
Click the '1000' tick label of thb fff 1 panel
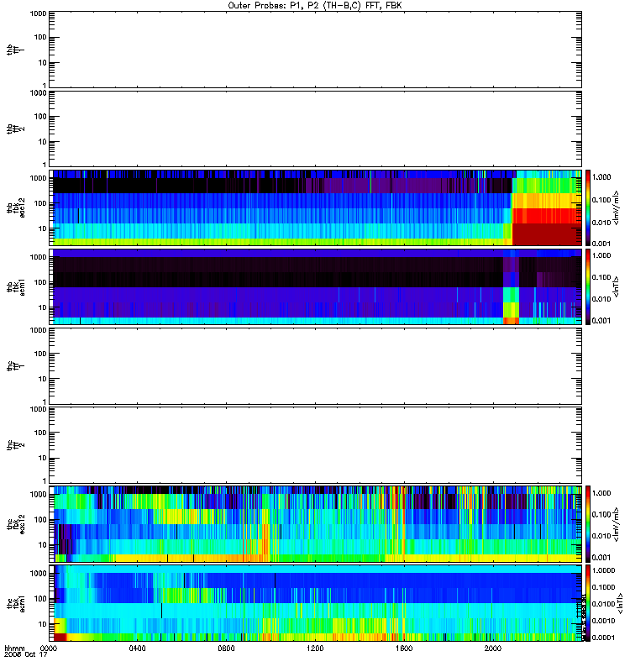(x=38, y=13)
